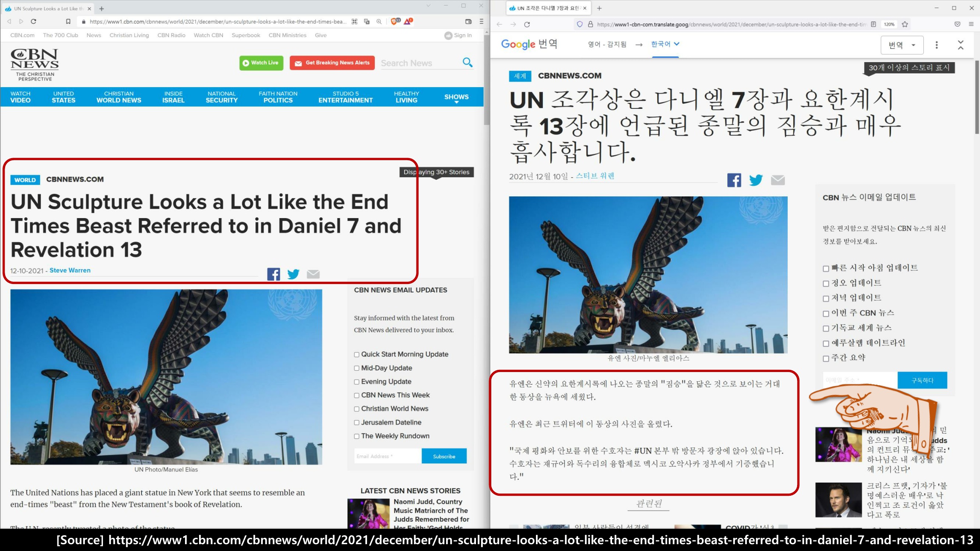This screenshot has height=551, width=980.
Task: Open the 한국어 target language dropdown
Action: click(665, 44)
